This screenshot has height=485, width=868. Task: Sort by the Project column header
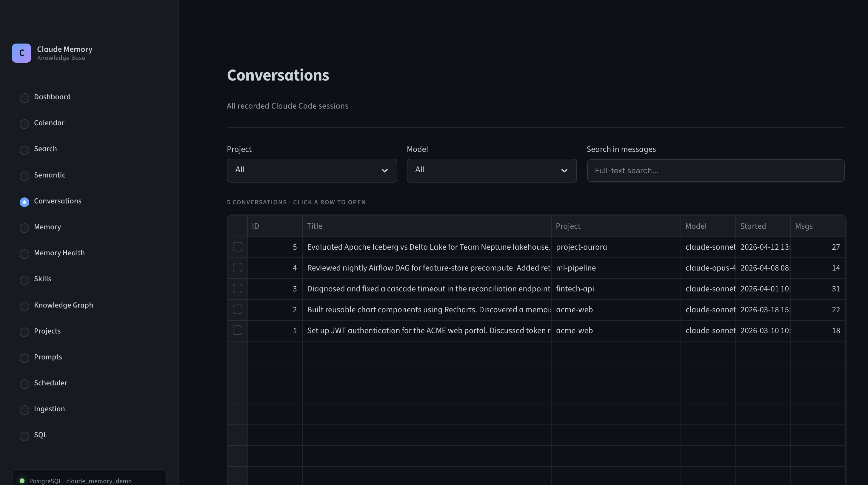(615, 226)
